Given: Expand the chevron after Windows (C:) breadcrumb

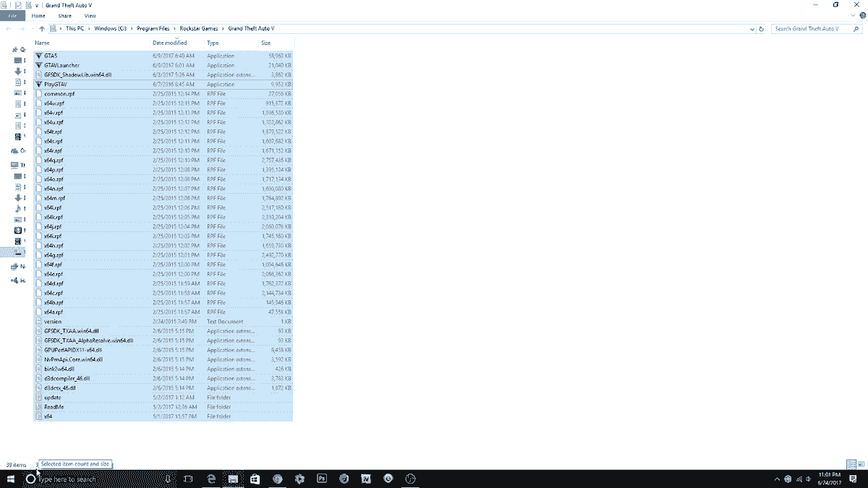Looking at the screenshot, I should pyautogui.click(x=132, y=29).
